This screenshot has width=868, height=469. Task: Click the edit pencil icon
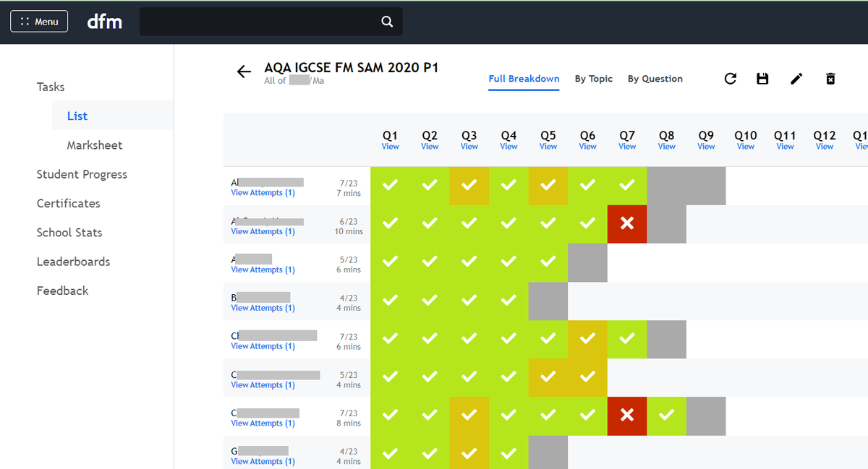pos(796,79)
